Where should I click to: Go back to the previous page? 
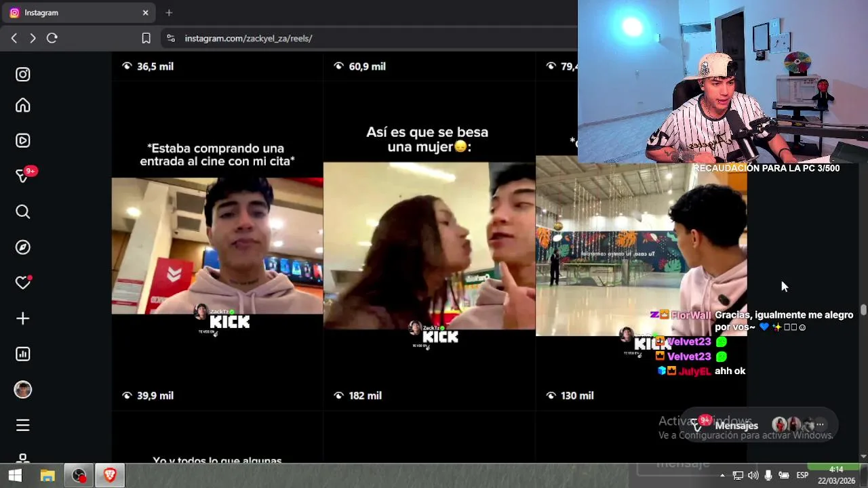14,39
